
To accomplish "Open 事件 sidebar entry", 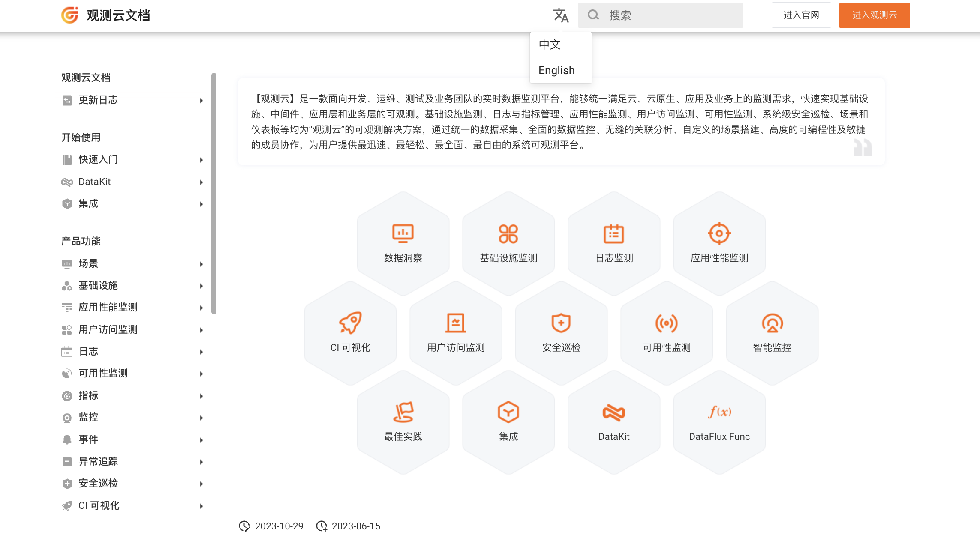I will pyautogui.click(x=88, y=439).
